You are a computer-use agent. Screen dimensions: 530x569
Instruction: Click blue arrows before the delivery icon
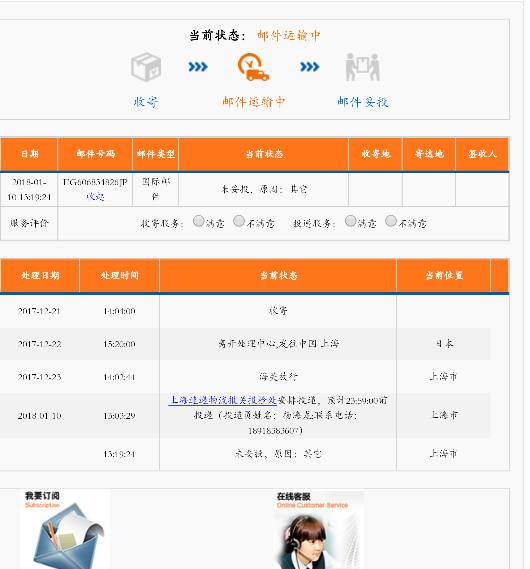tap(309, 67)
